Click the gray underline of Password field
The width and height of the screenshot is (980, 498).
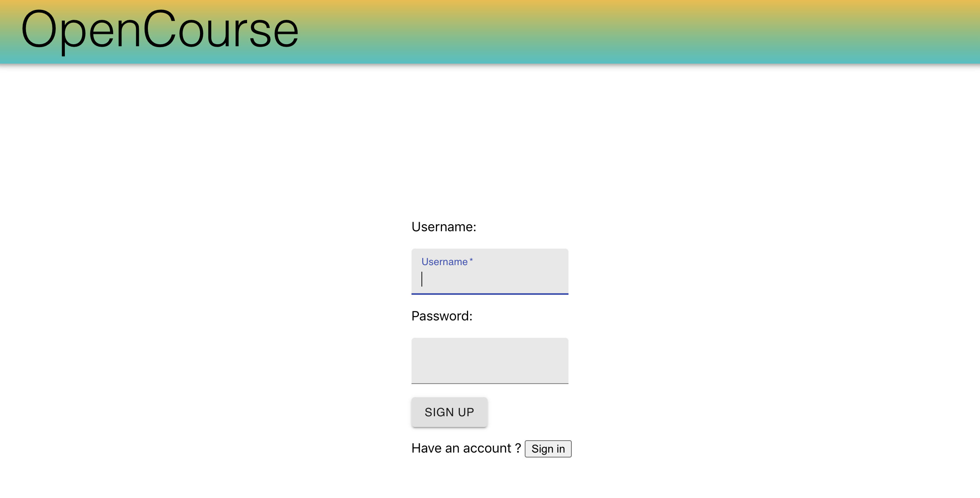(x=490, y=383)
